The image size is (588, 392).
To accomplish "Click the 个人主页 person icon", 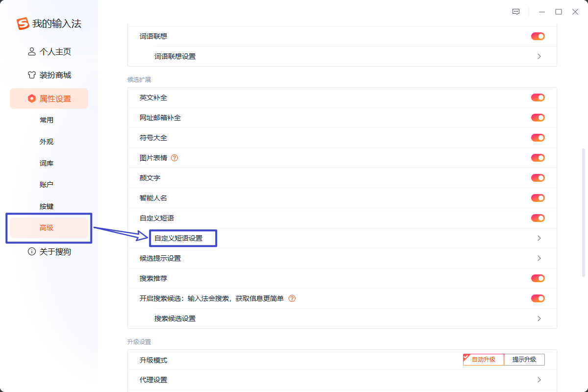I will [32, 51].
